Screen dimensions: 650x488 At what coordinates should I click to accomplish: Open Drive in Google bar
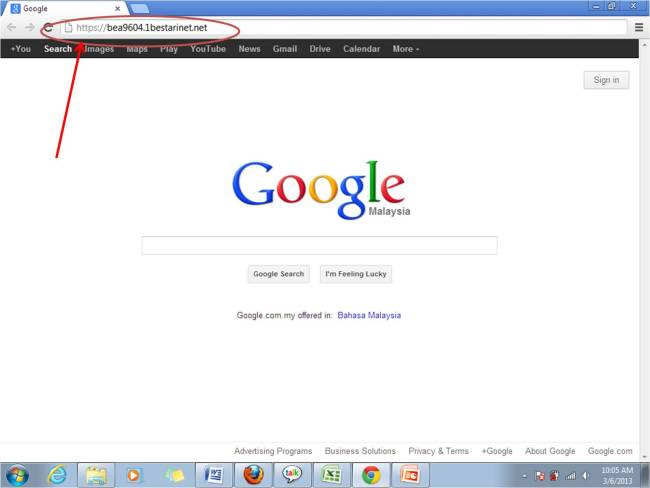pos(320,49)
